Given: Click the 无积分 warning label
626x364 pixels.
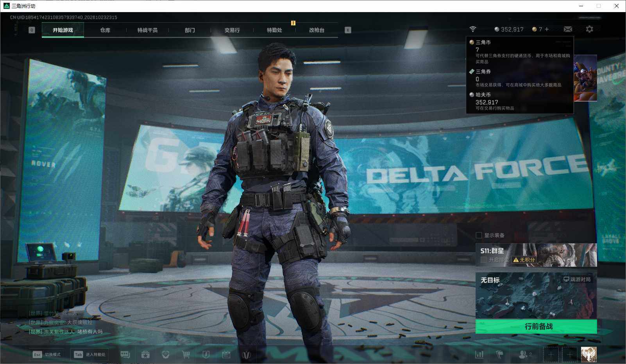Looking at the screenshot, I should [x=524, y=260].
